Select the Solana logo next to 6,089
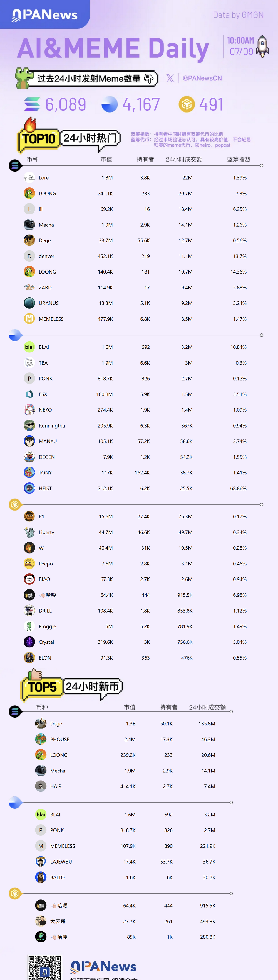Screen dimensions: 278x980 pyautogui.click(x=32, y=104)
